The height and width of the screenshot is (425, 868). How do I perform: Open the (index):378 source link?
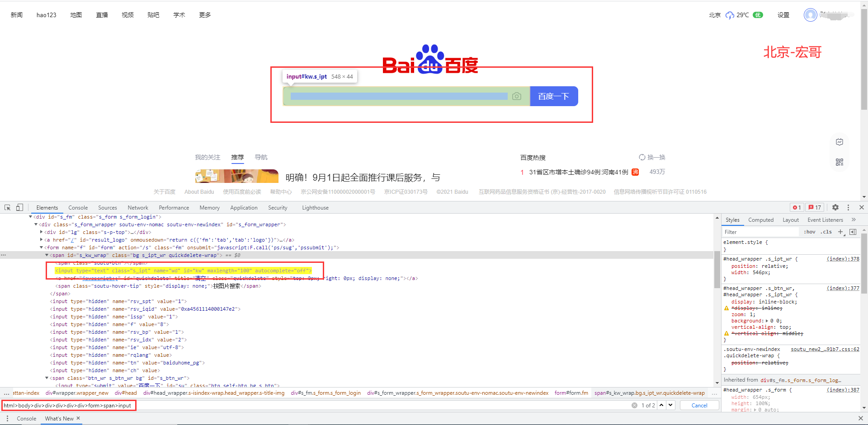[843, 259]
